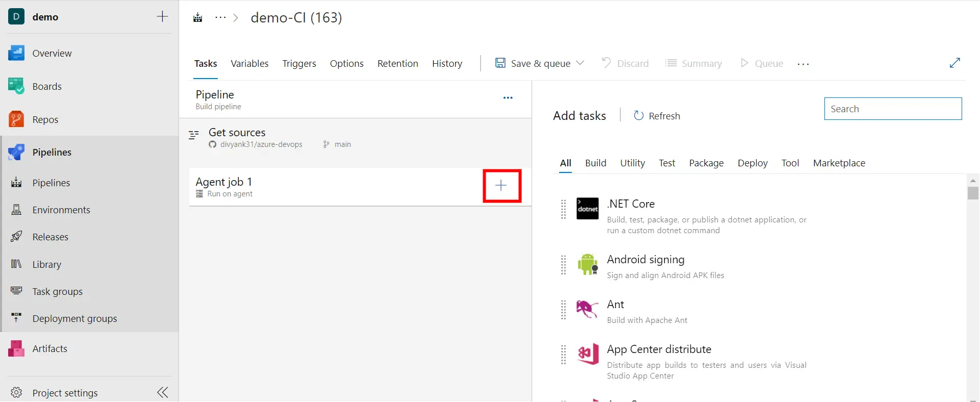This screenshot has height=402, width=980.
Task: Open the Options tab
Action: (x=347, y=63)
